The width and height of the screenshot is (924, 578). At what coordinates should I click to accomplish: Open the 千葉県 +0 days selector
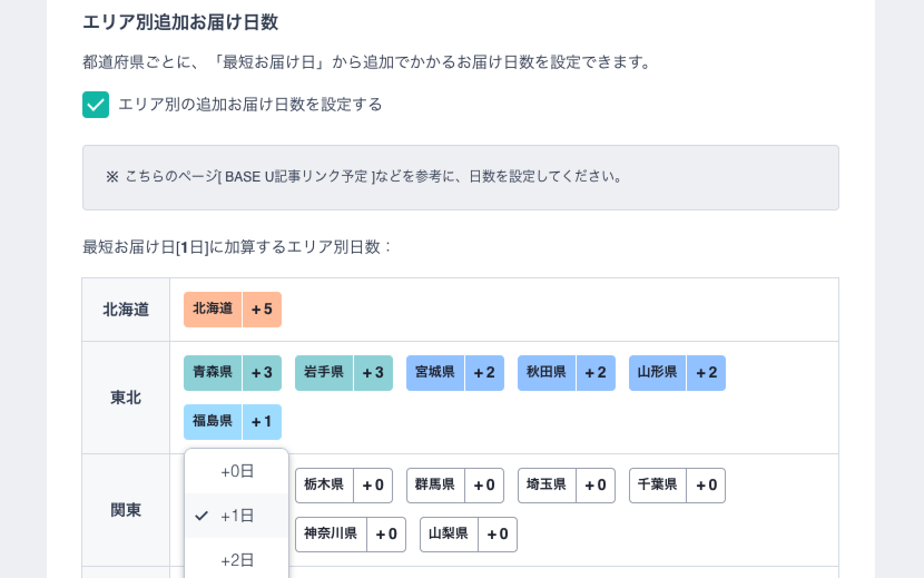click(677, 486)
